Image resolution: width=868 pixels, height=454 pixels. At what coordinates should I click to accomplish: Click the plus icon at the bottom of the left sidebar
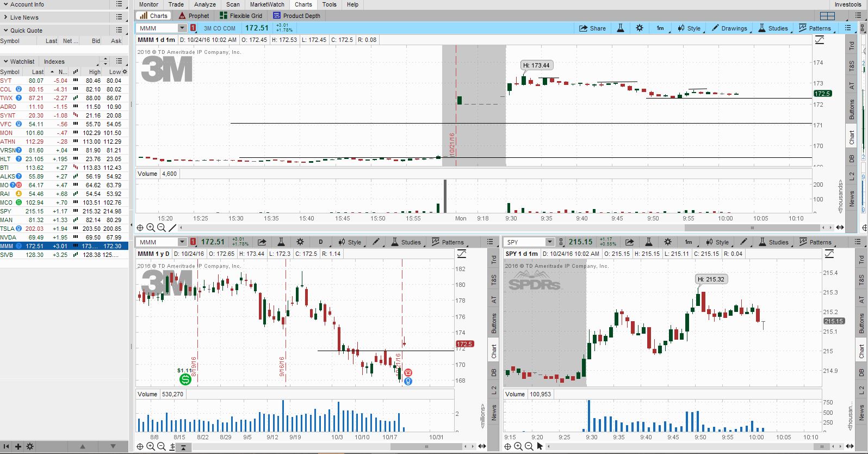pos(18,446)
